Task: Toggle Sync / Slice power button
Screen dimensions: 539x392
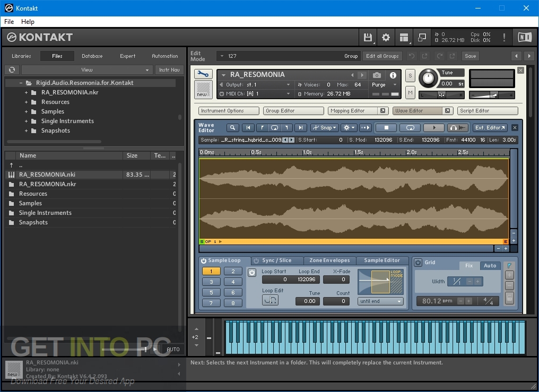Action: coord(256,261)
